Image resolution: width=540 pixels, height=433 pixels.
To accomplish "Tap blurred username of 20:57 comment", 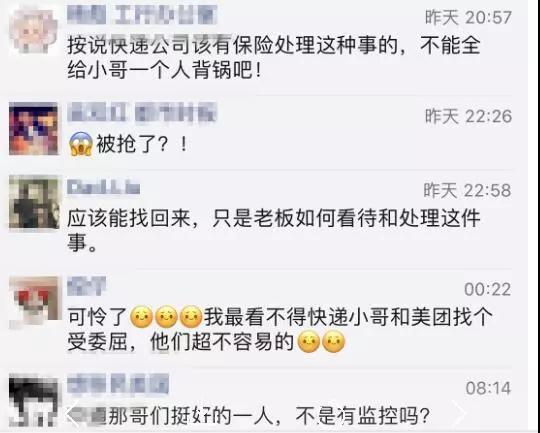I will (x=142, y=15).
